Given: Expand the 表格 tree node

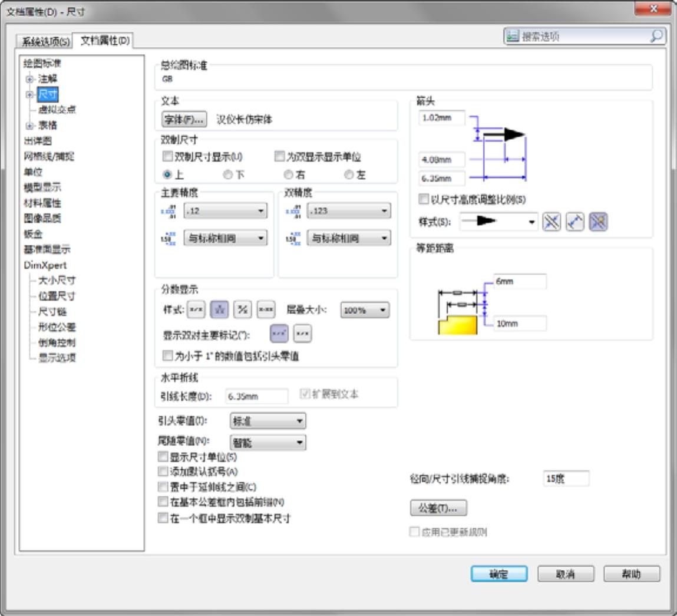Looking at the screenshot, I should [x=30, y=126].
